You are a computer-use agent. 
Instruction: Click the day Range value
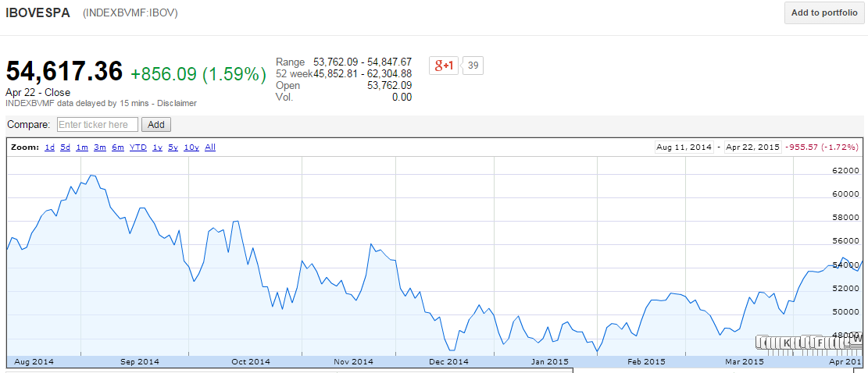pyautogui.click(x=362, y=62)
